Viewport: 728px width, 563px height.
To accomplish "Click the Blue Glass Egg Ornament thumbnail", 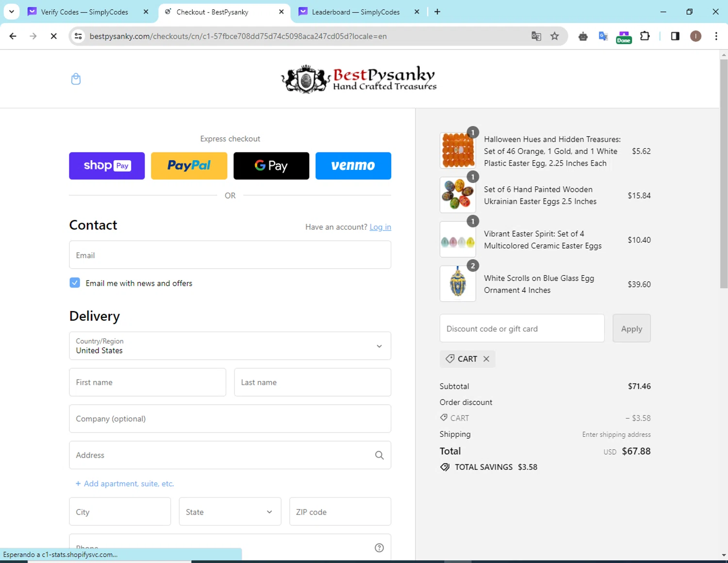I will point(458,283).
